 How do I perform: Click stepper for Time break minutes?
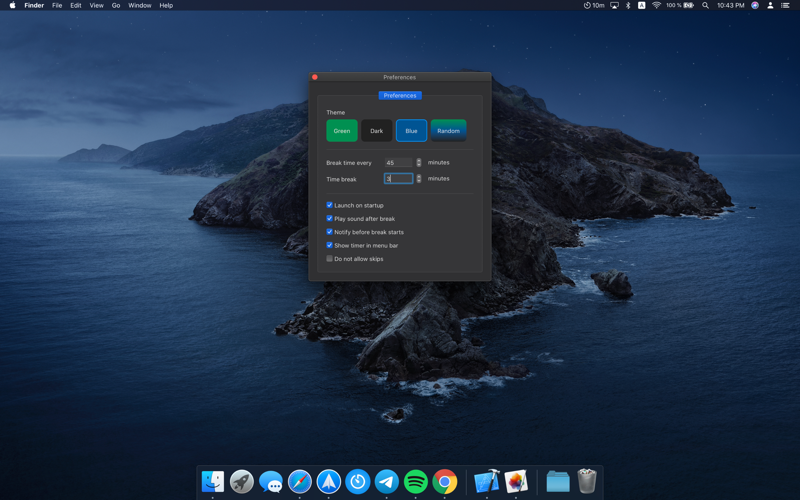[x=419, y=179]
